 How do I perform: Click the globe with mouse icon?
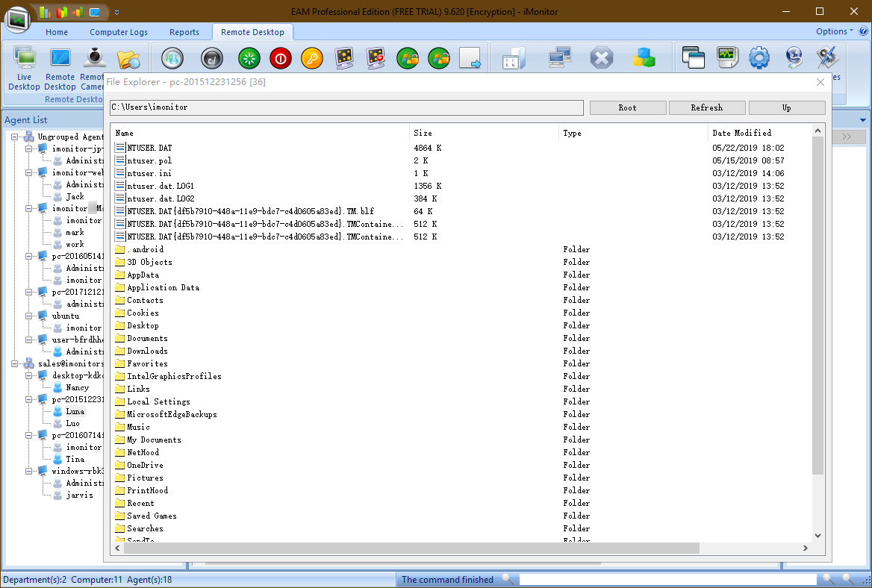[794, 57]
